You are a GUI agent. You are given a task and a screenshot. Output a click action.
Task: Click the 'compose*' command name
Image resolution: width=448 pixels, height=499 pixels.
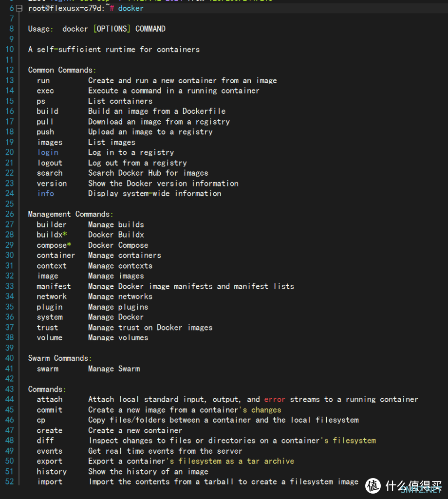54,245
